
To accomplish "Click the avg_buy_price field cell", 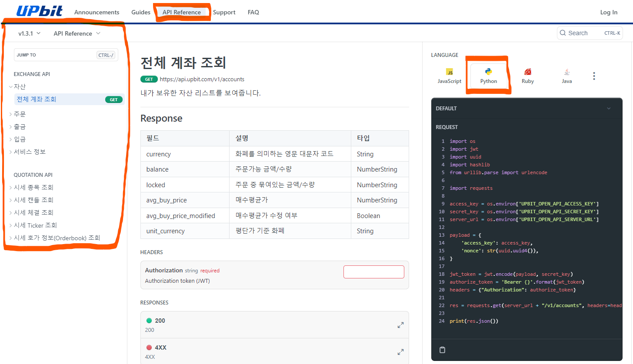I will click(185, 200).
